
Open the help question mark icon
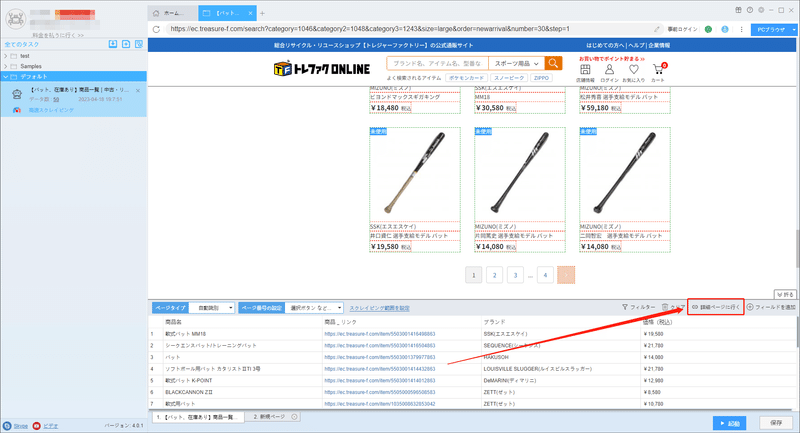coord(749,10)
